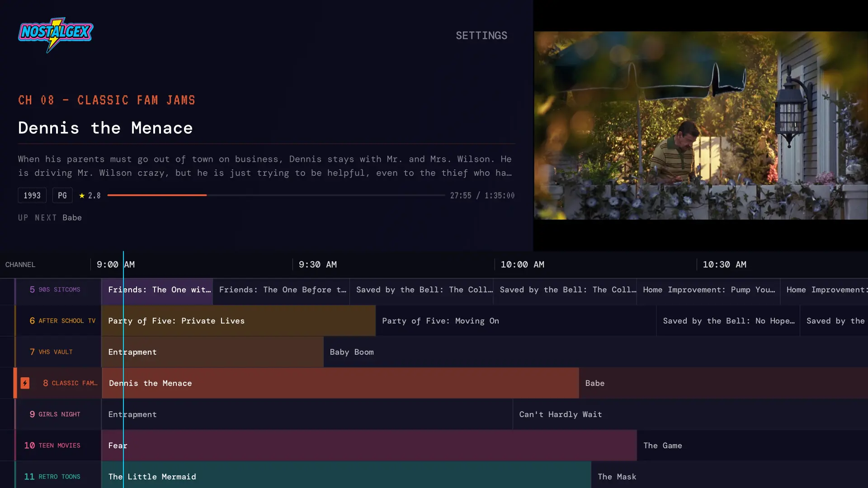Select channel 7 VHS Vault
The width and height of the screenshot is (868, 488).
tap(58, 352)
